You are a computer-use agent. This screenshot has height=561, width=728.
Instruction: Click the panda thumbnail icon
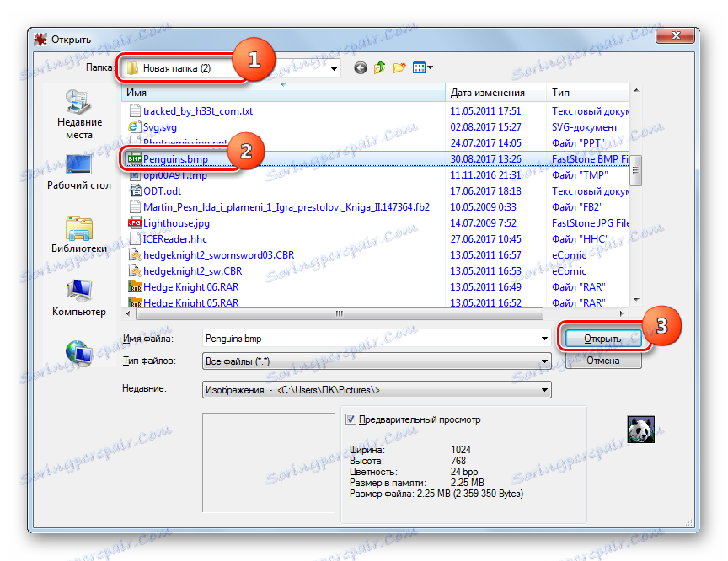point(640,430)
